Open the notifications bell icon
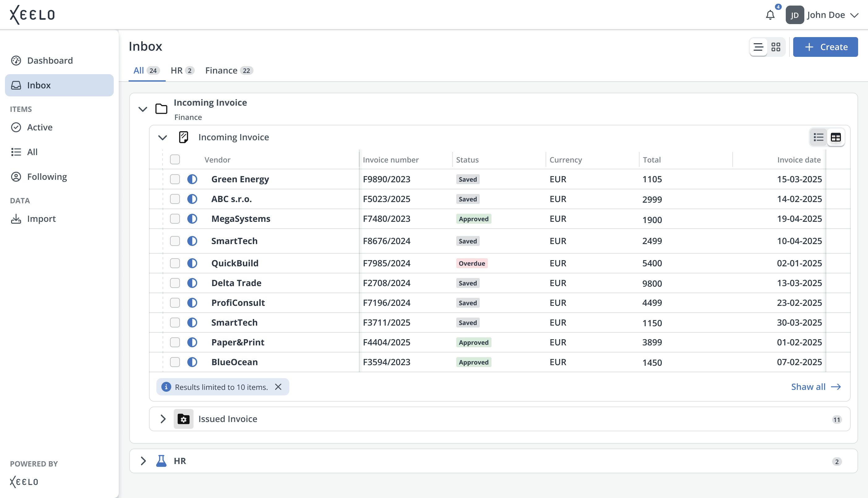The height and width of the screenshot is (498, 868). pos(770,15)
